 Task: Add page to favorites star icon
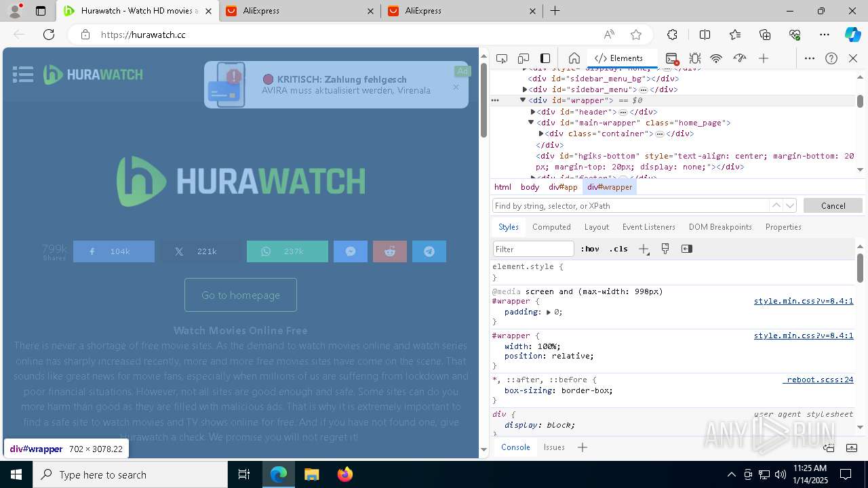pyautogui.click(x=636, y=35)
